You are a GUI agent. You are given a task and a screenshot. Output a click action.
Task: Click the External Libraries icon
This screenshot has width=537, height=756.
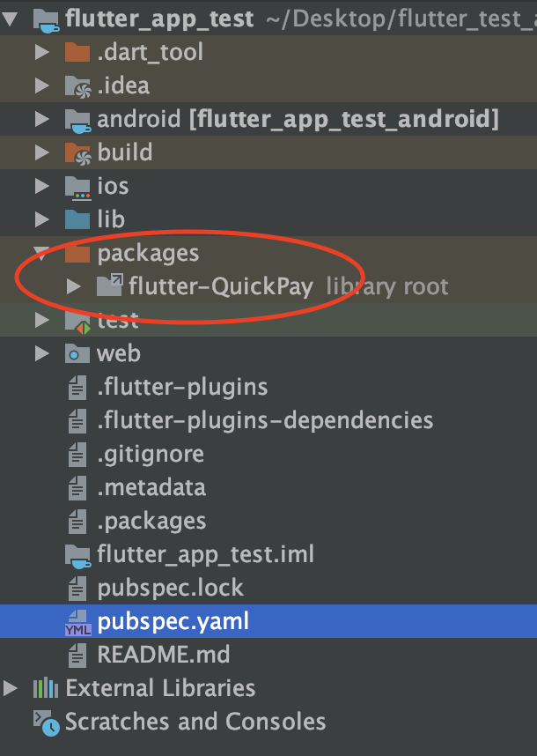46,688
